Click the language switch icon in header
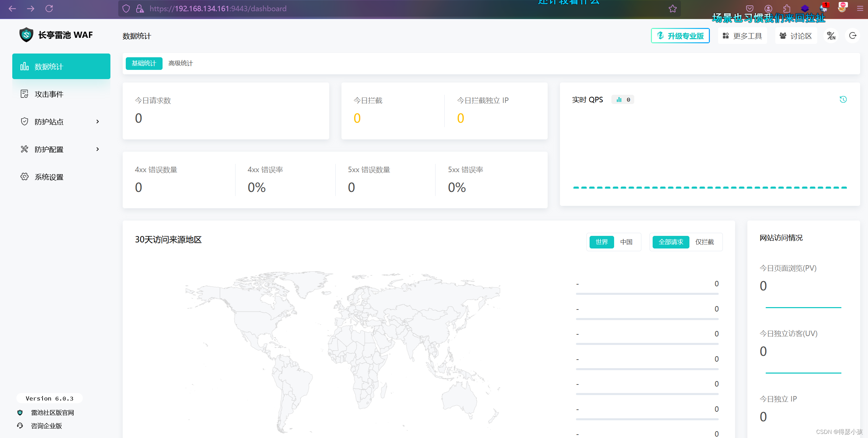The height and width of the screenshot is (438, 868). pos(831,36)
